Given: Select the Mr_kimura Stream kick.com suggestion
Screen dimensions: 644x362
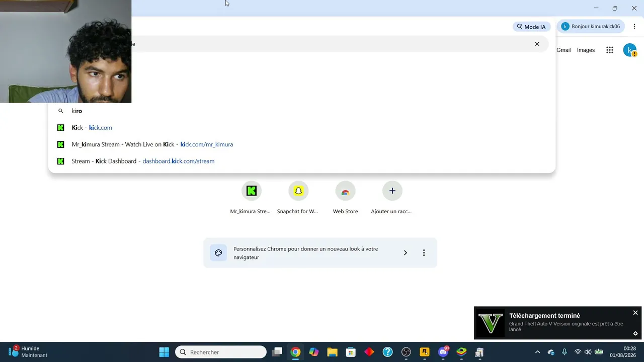Looking at the screenshot, I should tap(302, 144).
